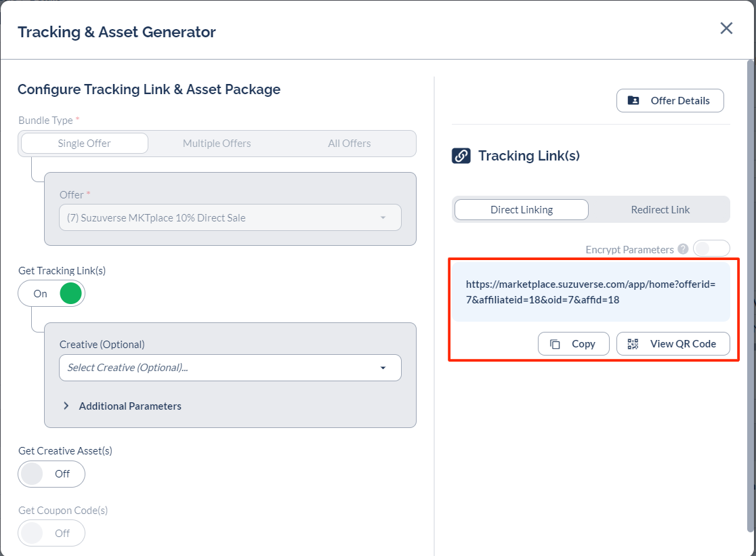
Task: Open the Select Creative (Optional) dropdown
Action: pyautogui.click(x=230, y=368)
